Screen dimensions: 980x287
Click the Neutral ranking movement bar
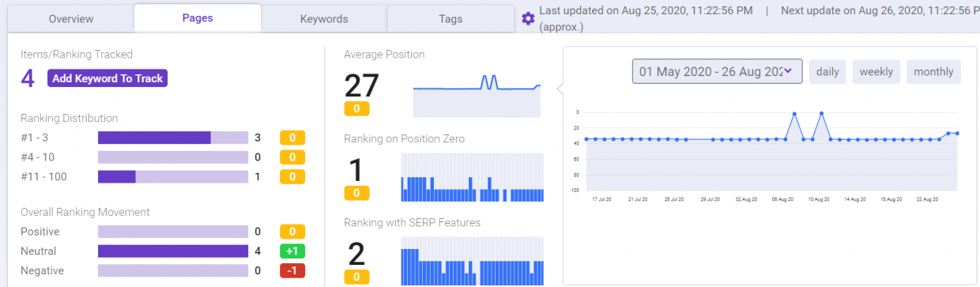click(x=173, y=251)
